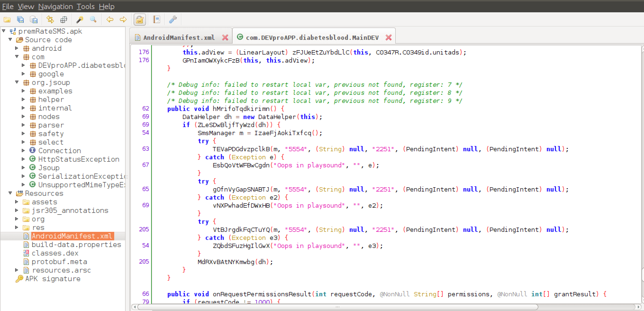
Task: Toggle the deobfuscation toolbar button
Action: (x=140, y=19)
